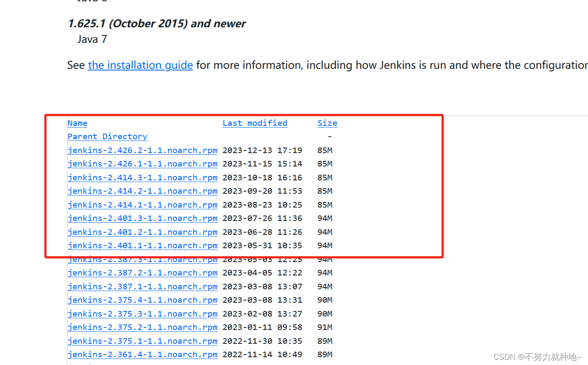Click the 85M size of jenkins-2.414.2
Viewport: 588px width, 365px height.
tap(325, 191)
